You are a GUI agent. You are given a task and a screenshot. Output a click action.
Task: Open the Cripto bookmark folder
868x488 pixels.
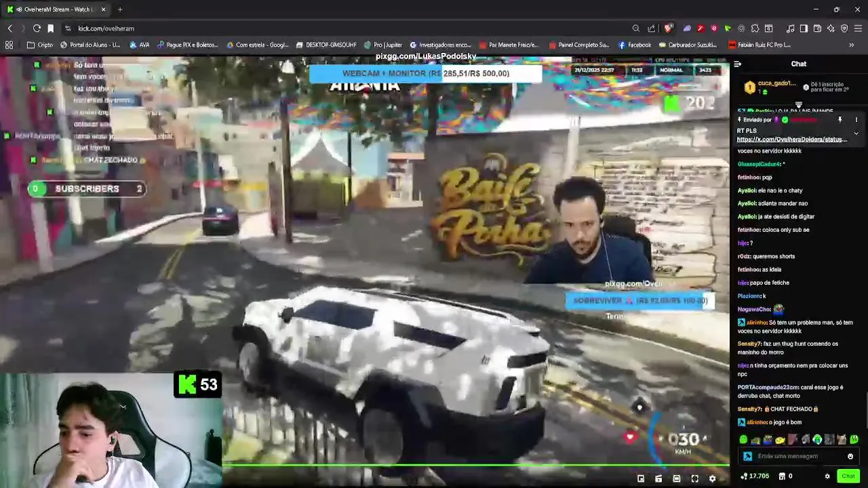[x=40, y=45]
